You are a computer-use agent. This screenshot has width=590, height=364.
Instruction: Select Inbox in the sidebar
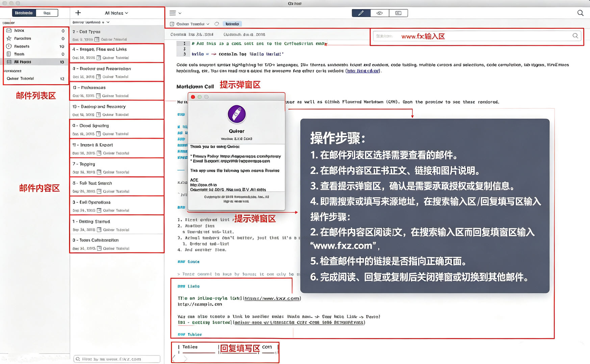point(35,30)
